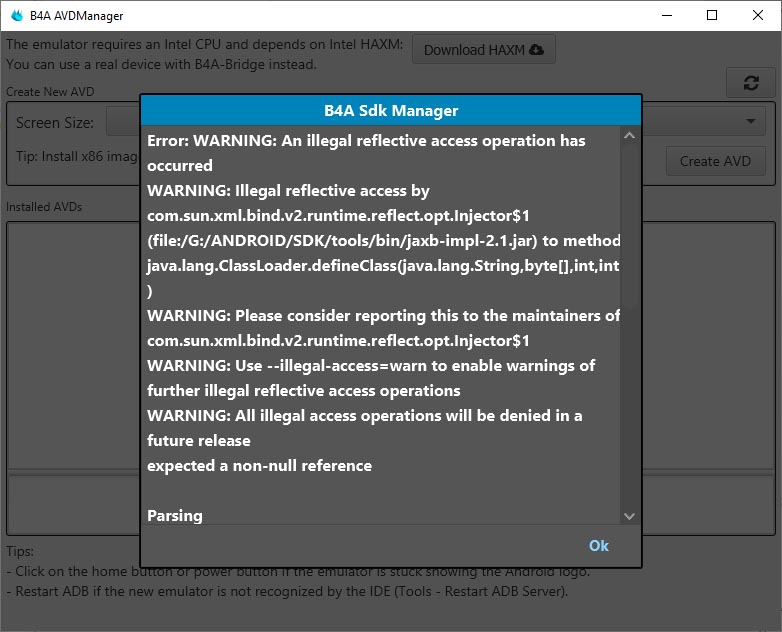Close the B4A AVDManager window

[758, 15]
